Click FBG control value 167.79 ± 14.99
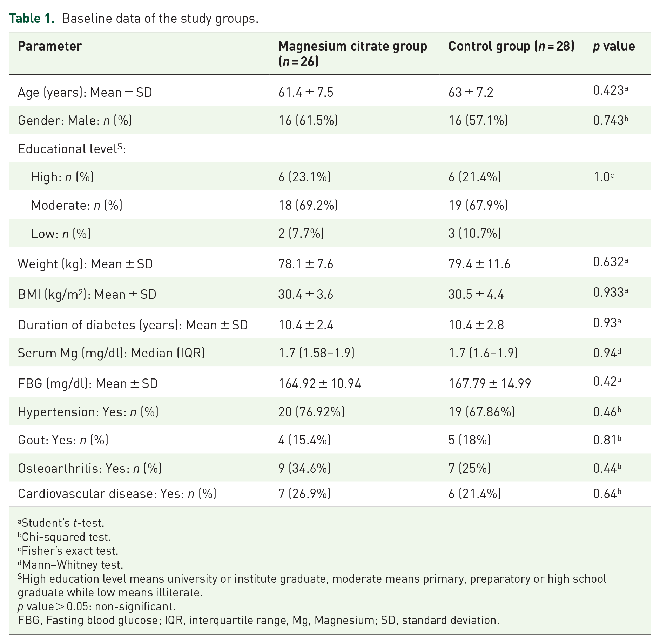Viewport: 660px width, 644px height. (x=490, y=384)
